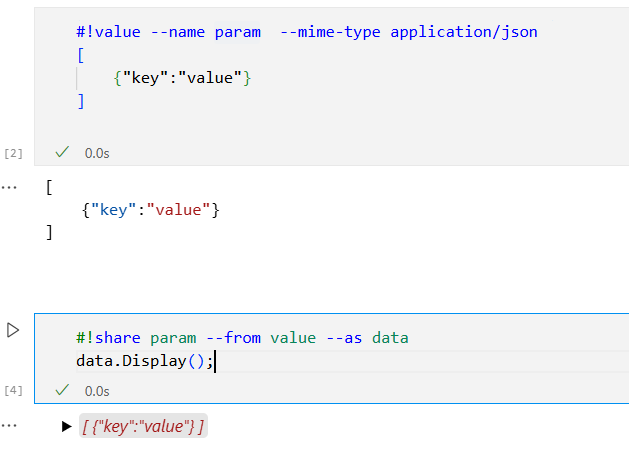Click the italic [ {"key":"value"} ] output summary
This screenshot has width=629, height=454.
point(143,427)
